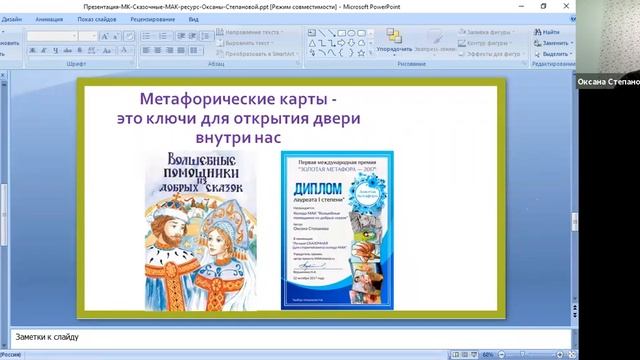
Task: Decrease list indent level
Action: tap(181, 36)
